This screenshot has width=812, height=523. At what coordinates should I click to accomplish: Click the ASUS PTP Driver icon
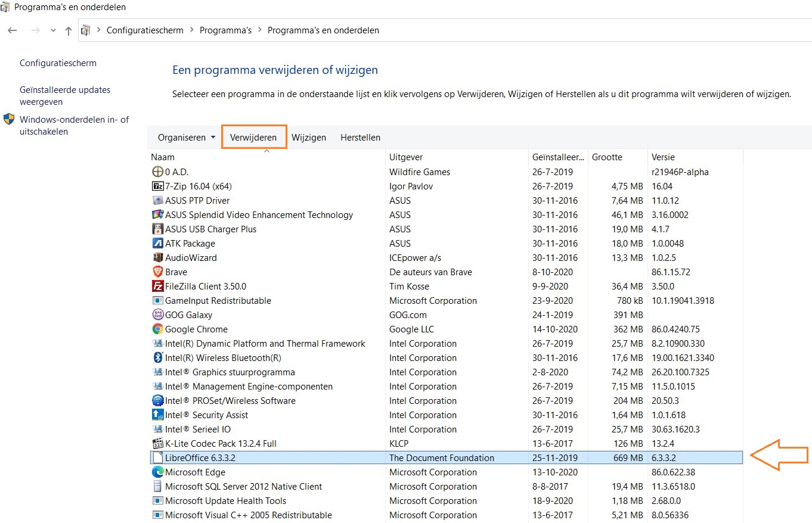[158, 201]
